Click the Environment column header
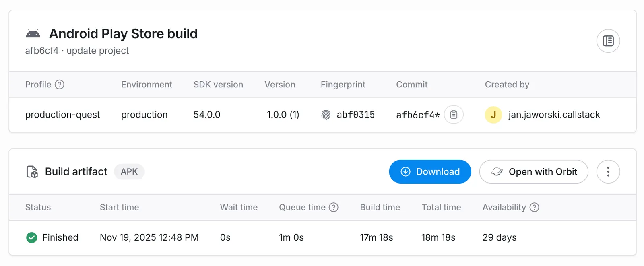 [147, 85]
